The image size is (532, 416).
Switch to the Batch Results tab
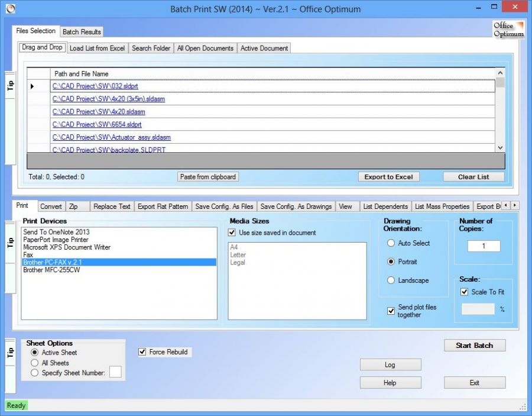tap(82, 32)
